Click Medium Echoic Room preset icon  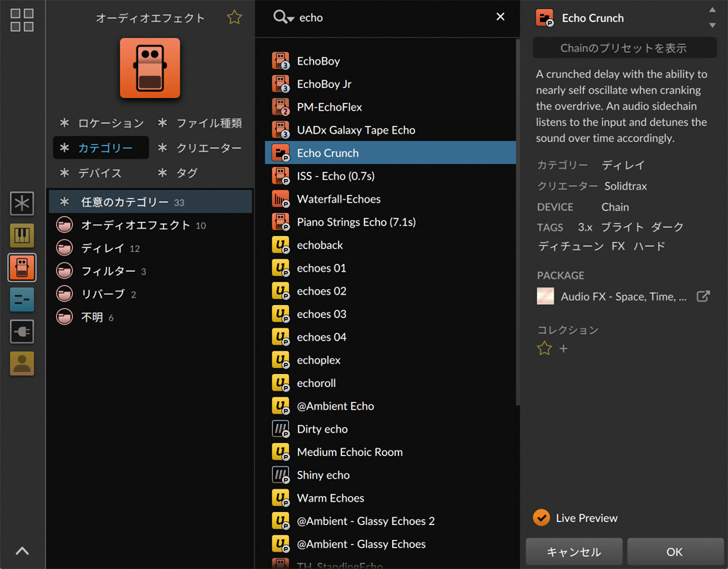point(281,452)
